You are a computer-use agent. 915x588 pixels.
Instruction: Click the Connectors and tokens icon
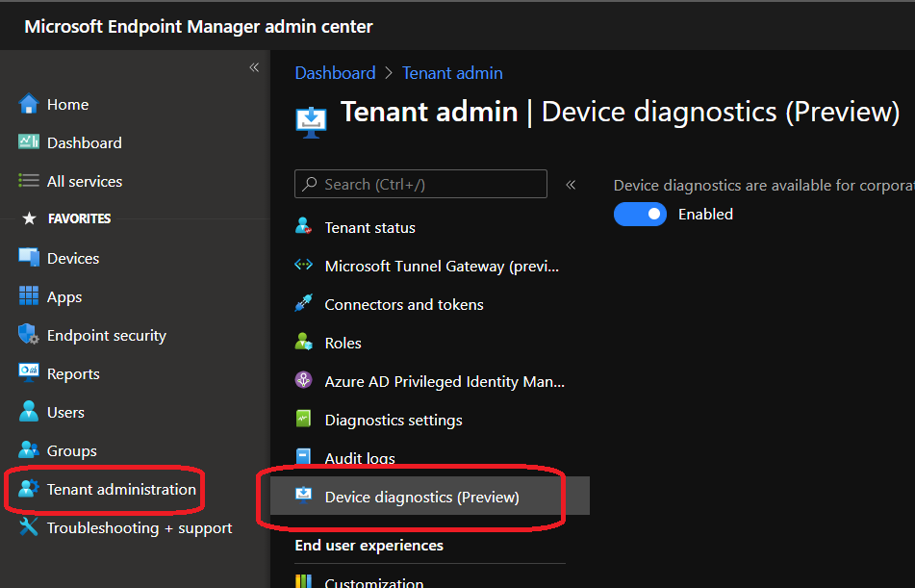pos(304,304)
